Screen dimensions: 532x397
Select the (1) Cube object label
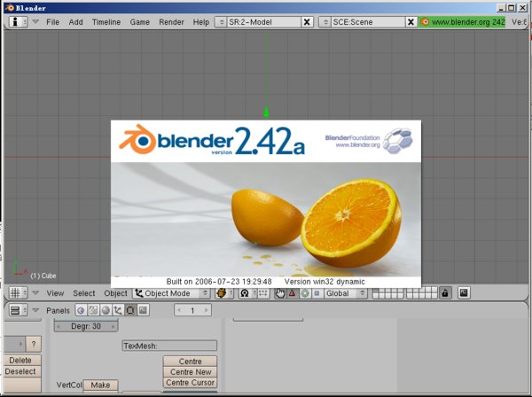(43, 276)
